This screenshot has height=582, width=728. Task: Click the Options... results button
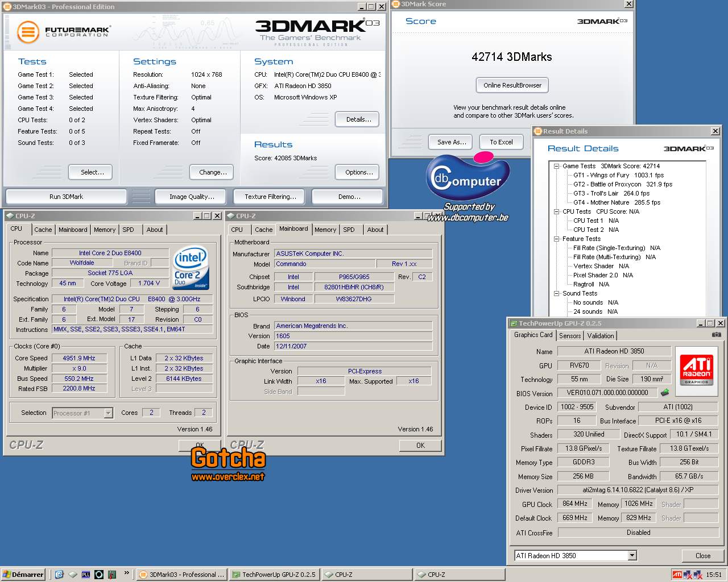coord(358,172)
